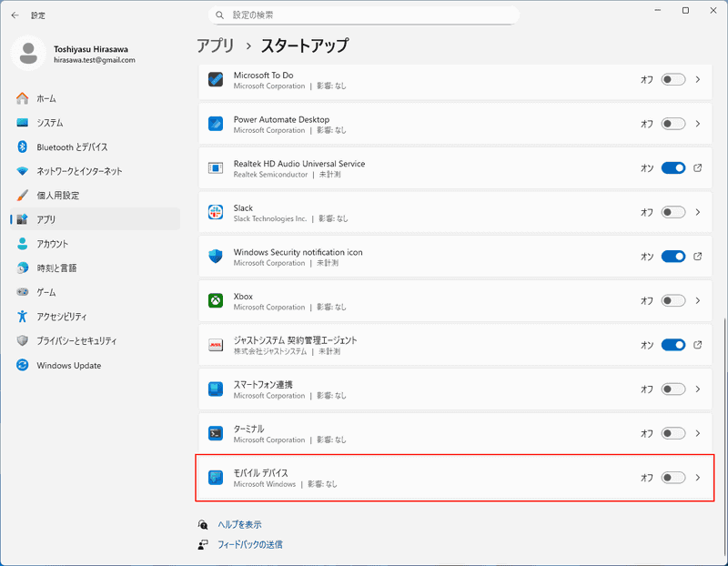Click the 設定の検索 search box

(364, 15)
